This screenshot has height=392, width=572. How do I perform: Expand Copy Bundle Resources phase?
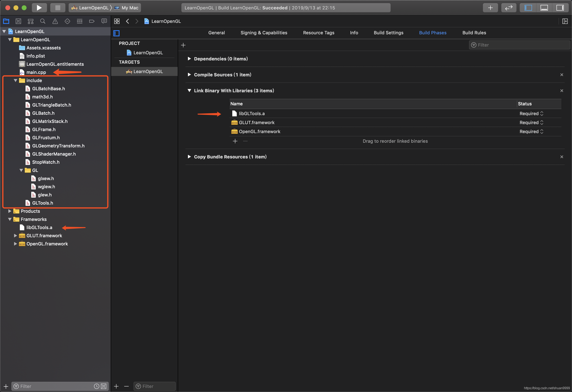click(x=189, y=157)
